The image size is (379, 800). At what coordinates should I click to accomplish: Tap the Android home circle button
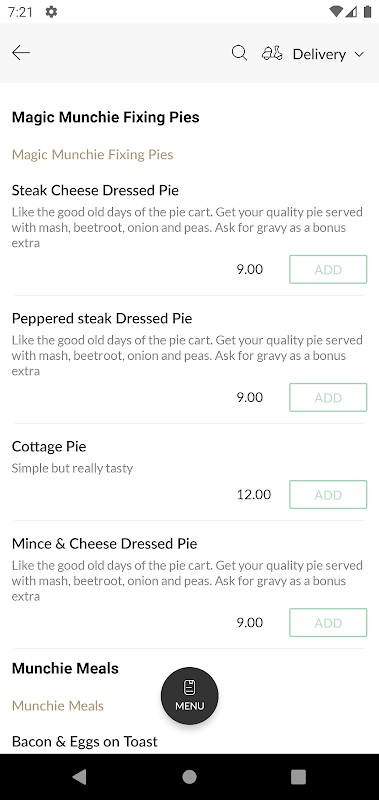(x=189, y=777)
